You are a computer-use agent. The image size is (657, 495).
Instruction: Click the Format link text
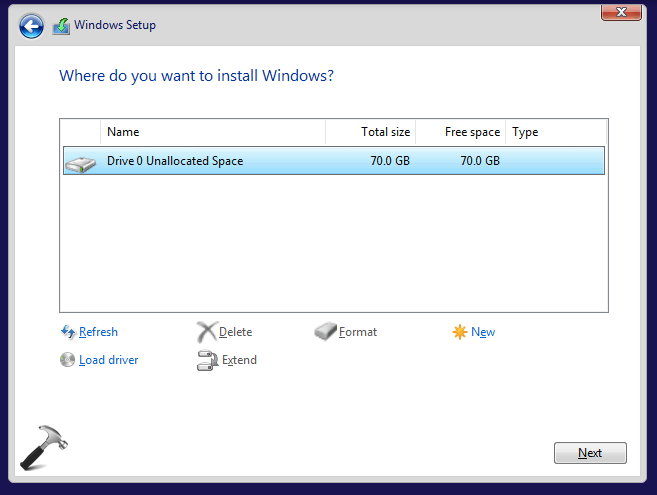point(358,332)
